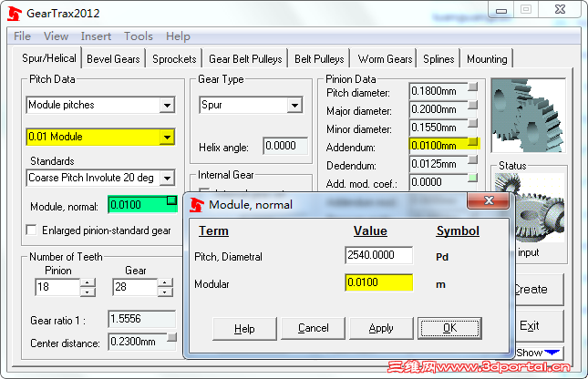Open the Help menu
The width and height of the screenshot is (588, 379).
(178, 36)
